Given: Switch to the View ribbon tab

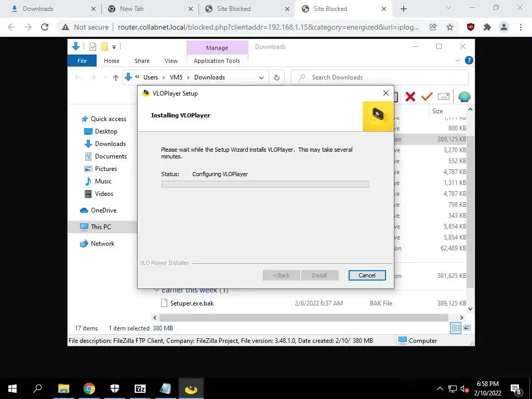Looking at the screenshot, I should (171, 61).
